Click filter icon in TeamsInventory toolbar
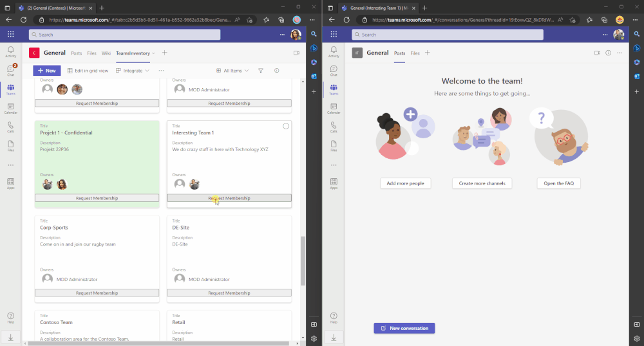This screenshot has height=346, width=644. pos(260,71)
